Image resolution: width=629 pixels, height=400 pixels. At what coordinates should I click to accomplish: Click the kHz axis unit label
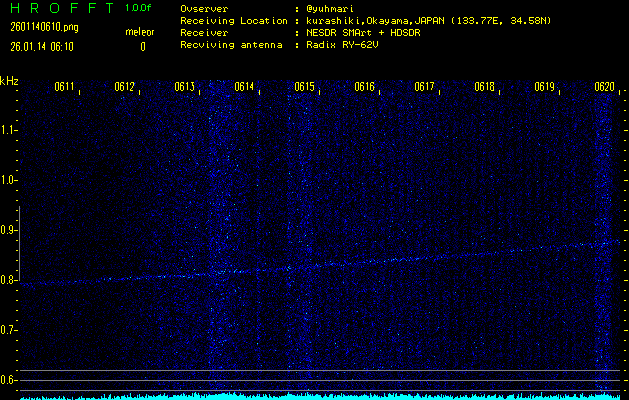9,81
